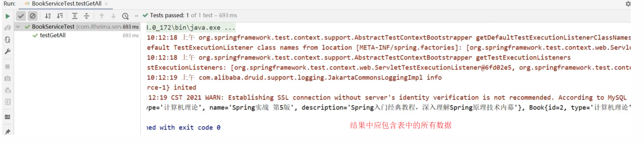The image size is (644, 144).
Task: Collapse all test nodes
Action: tap(87, 16)
